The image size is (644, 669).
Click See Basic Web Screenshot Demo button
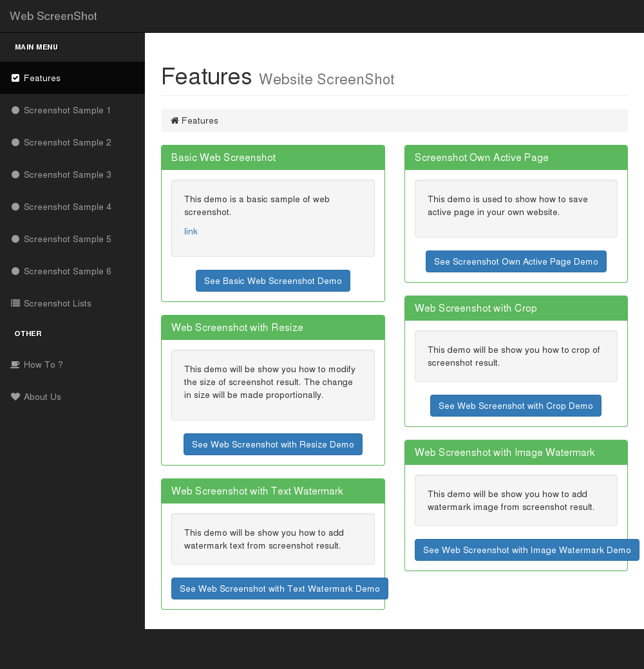(273, 281)
